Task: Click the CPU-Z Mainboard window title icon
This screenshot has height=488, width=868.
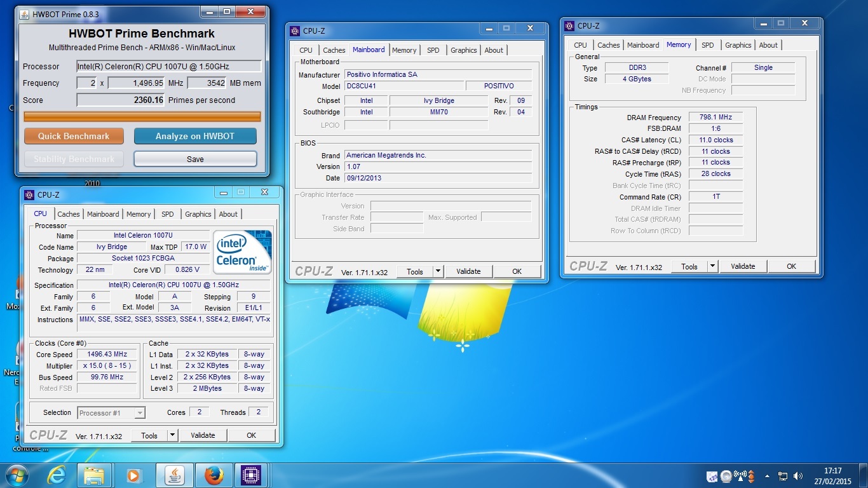Action: pos(295,31)
